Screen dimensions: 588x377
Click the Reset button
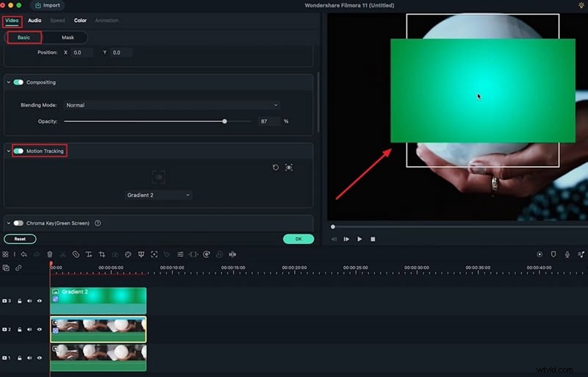click(x=21, y=239)
